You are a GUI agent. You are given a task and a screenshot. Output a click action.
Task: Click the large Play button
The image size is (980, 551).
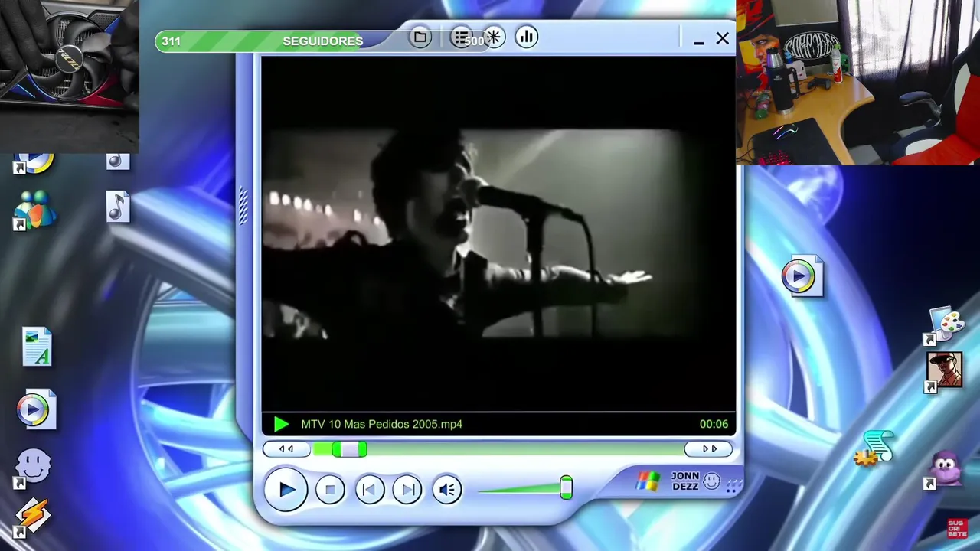pos(286,489)
